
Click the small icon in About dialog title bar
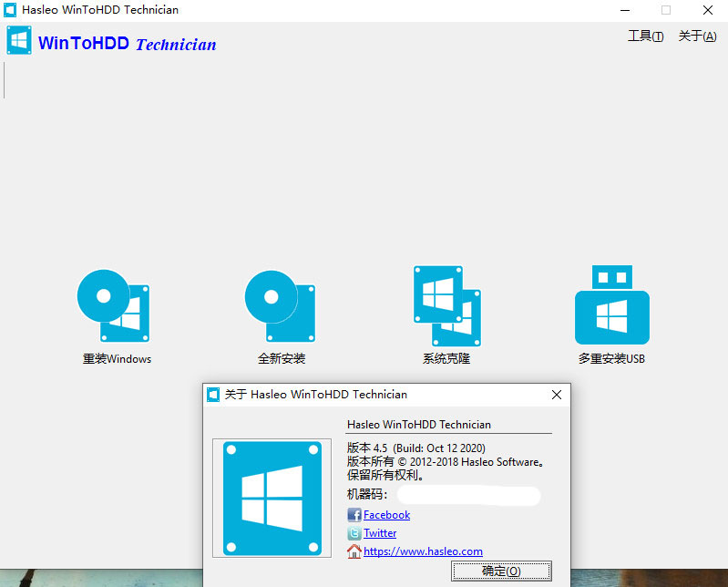(213, 395)
